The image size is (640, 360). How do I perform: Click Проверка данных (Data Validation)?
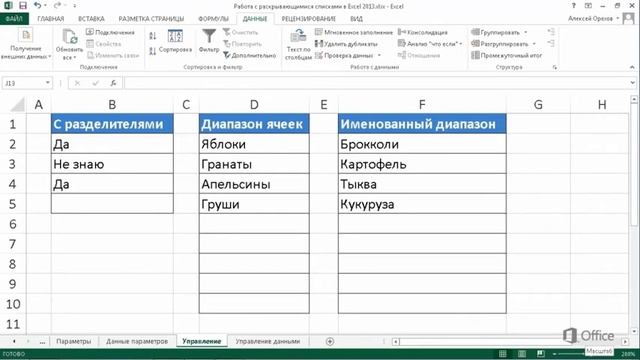coord(344,56)
